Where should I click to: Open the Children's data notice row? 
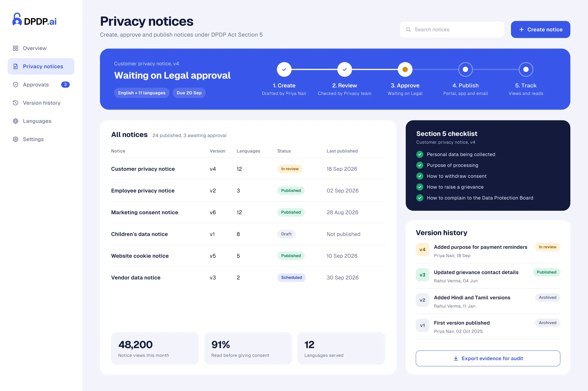(248, 234)
